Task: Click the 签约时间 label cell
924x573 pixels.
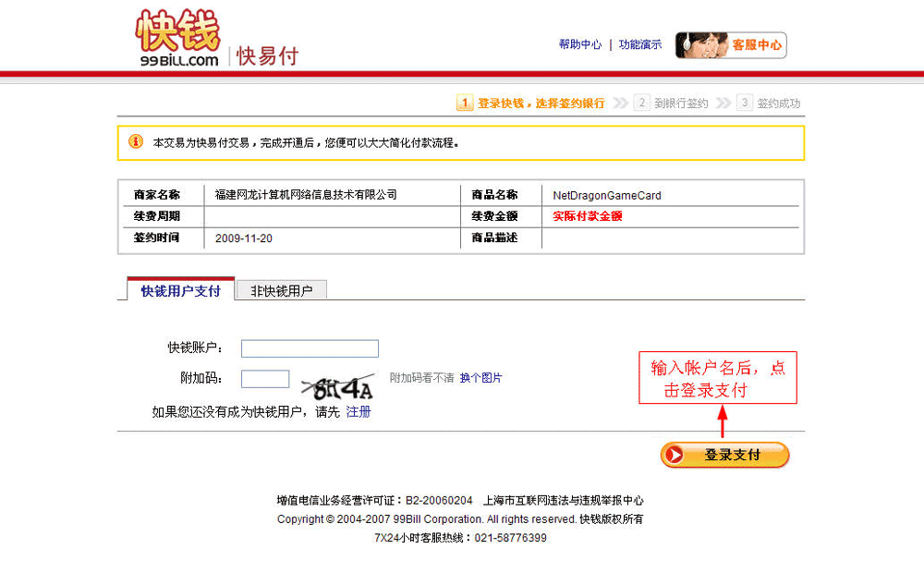Action: point(157,238)
